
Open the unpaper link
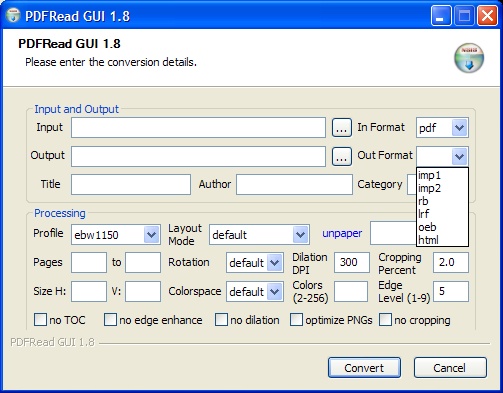(x=342, y=233)
